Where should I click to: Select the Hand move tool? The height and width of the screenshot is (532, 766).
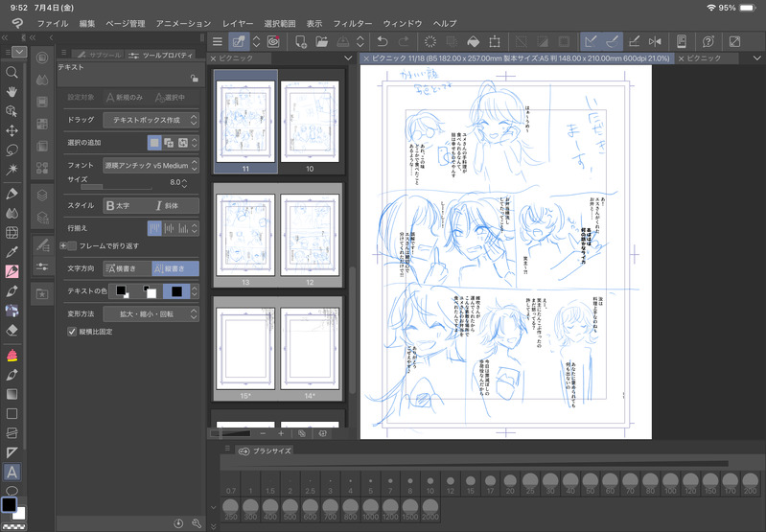click(x=12, y=91)
